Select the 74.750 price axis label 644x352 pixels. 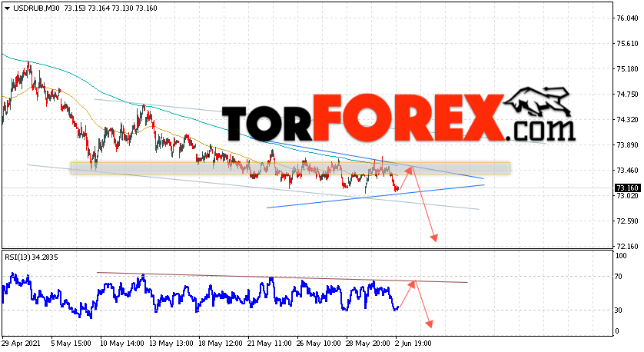click(628, 95)
